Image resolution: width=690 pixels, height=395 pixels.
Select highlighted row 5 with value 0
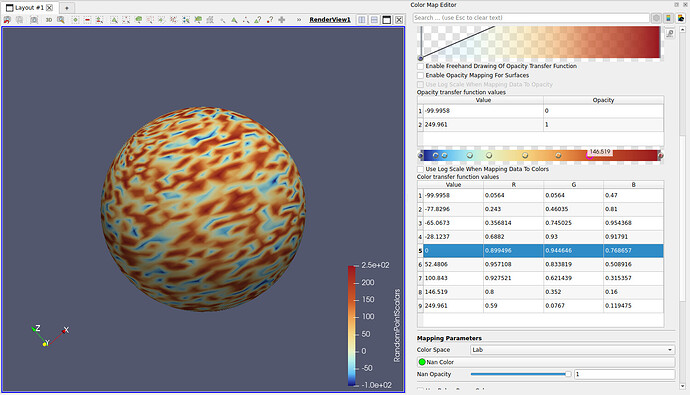pos(540,250)
